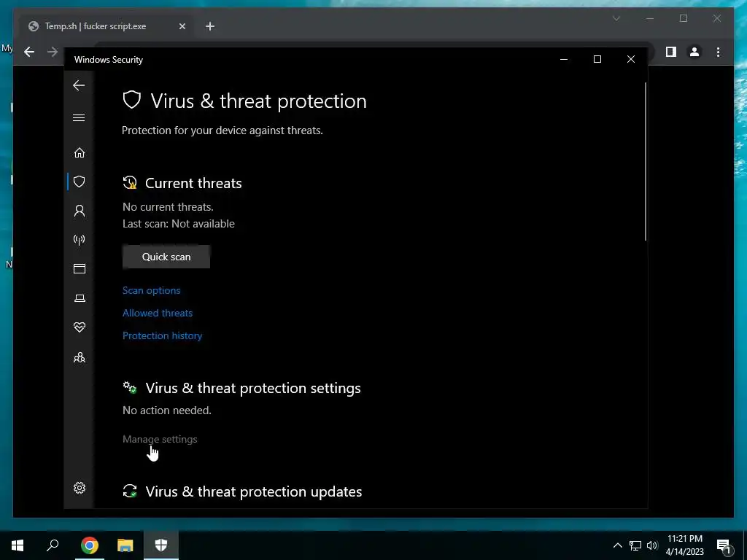Maximize the Windows Security window

coord(597,59)
